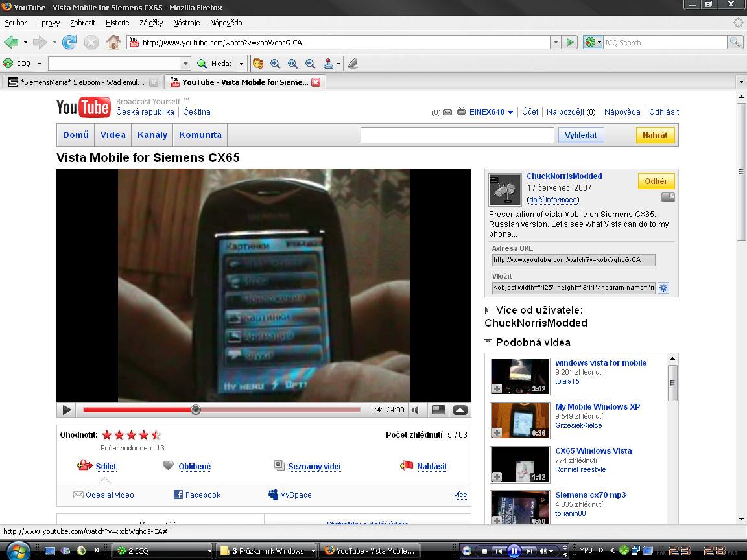Open the 'další informace' link
The width and height of the screenshot is (747, 560).
click(553, 200)
